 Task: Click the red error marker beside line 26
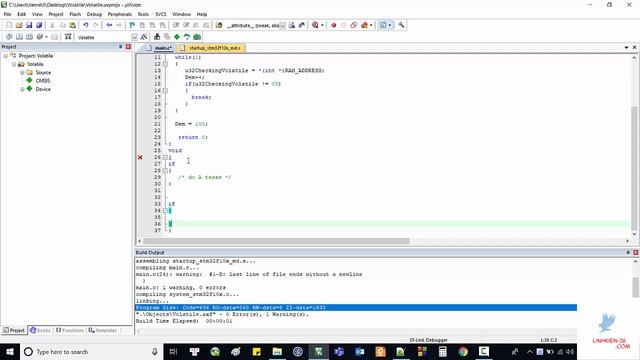pos(140,157)
